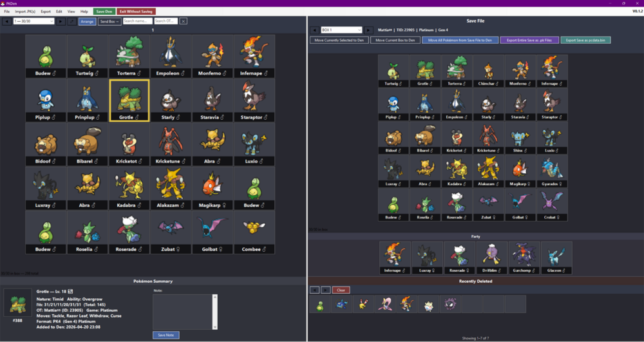Open the Edit menu
644x342 pixels.
point(59,12)
